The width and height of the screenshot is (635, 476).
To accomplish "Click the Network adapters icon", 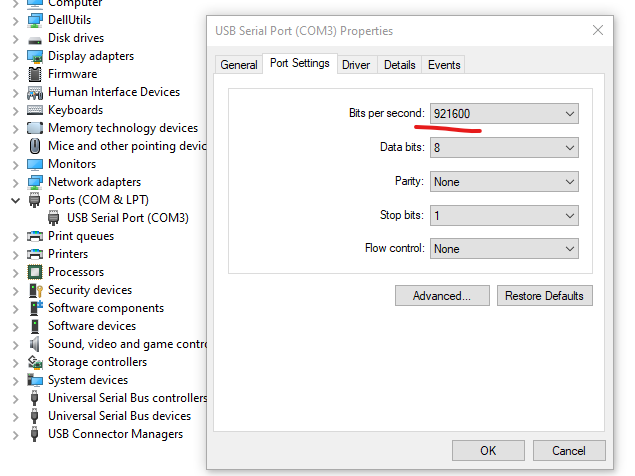I will 36,182.
